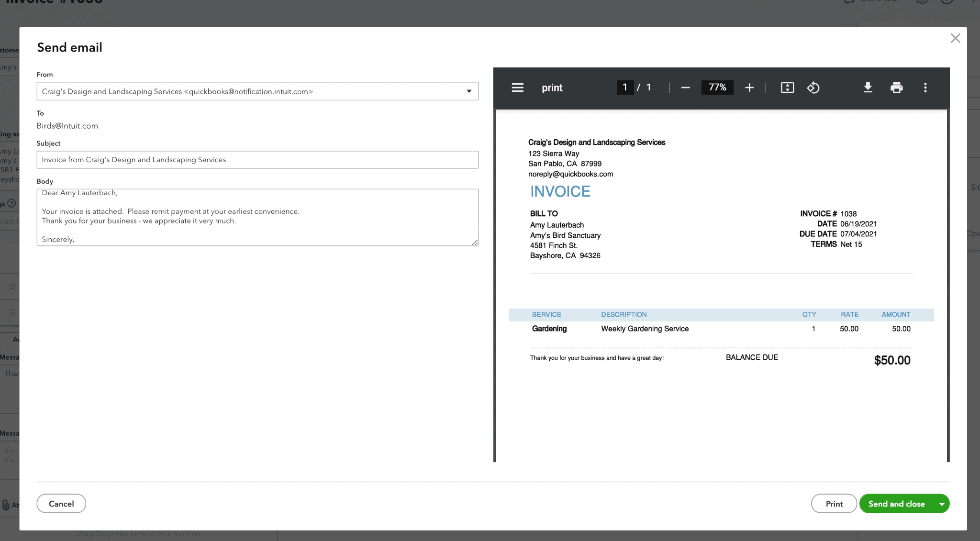Viewport: 980px width, 541px height.
Task: Click the invoice number 1038
Action: (848, 214)
